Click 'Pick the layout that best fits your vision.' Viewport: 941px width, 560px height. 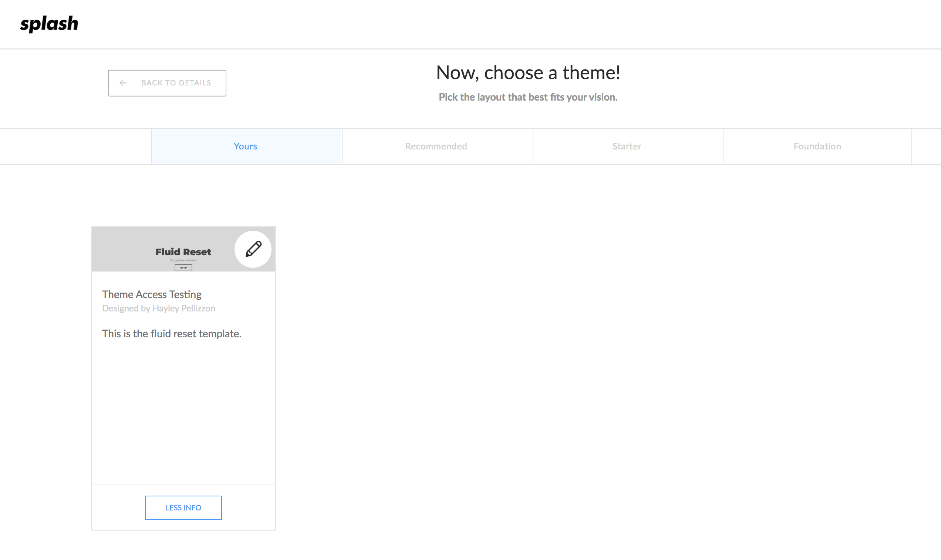[x=528, y=97]
